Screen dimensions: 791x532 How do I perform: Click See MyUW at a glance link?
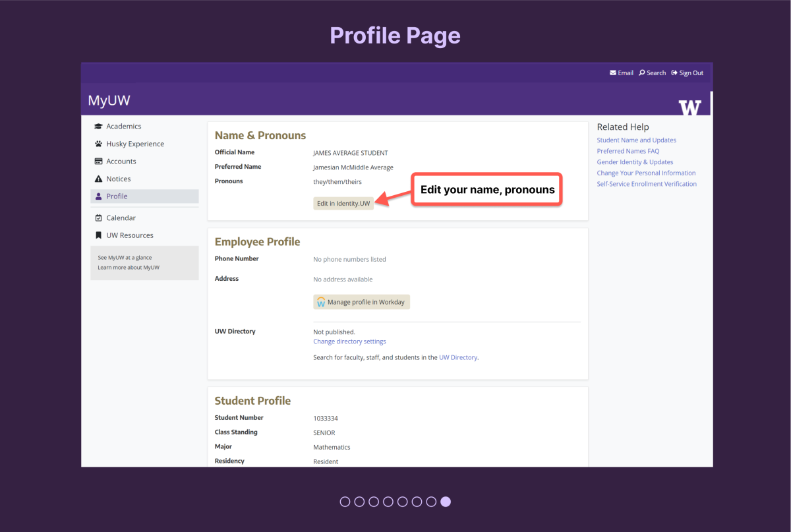coord(125,258)
